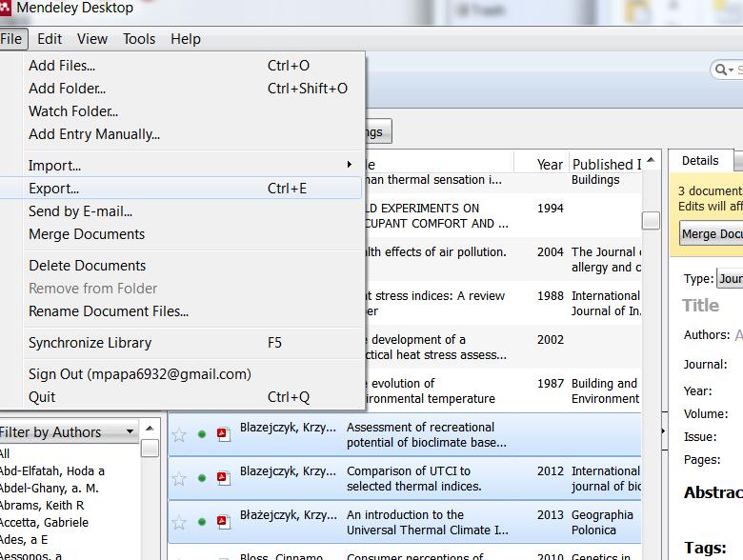743x560 pixels.
Task: Choose Send by E-mail... option
Action: point(182,211)
